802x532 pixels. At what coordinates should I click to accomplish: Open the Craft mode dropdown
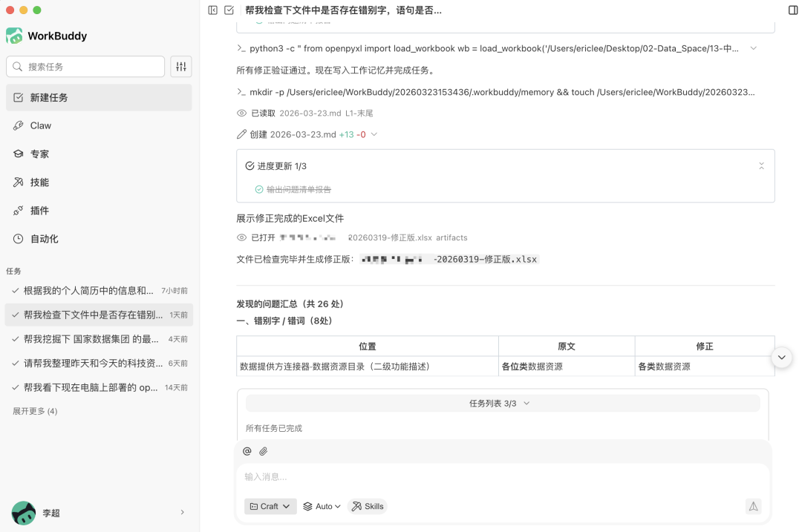click(x=270, y=506)
